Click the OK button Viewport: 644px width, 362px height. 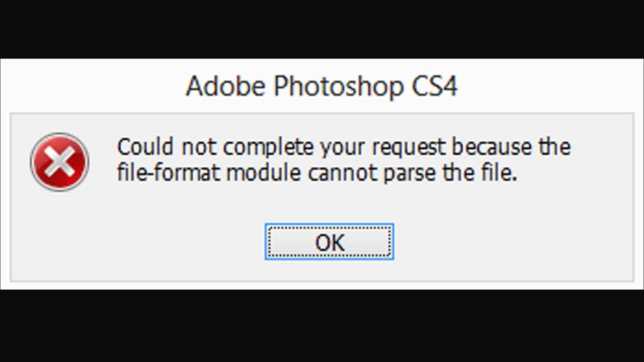(x=329, y=242)
